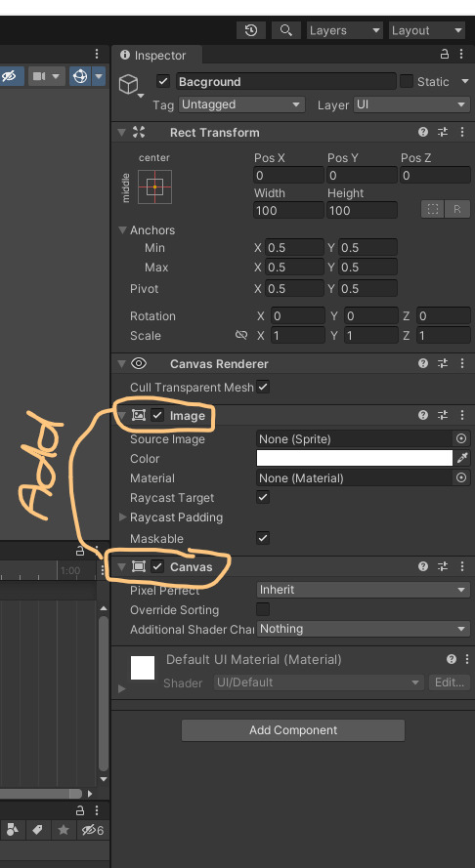Pick color with the eyedropper icon
Viewport: 475px width, 868px height.
[x=462, y=458]
